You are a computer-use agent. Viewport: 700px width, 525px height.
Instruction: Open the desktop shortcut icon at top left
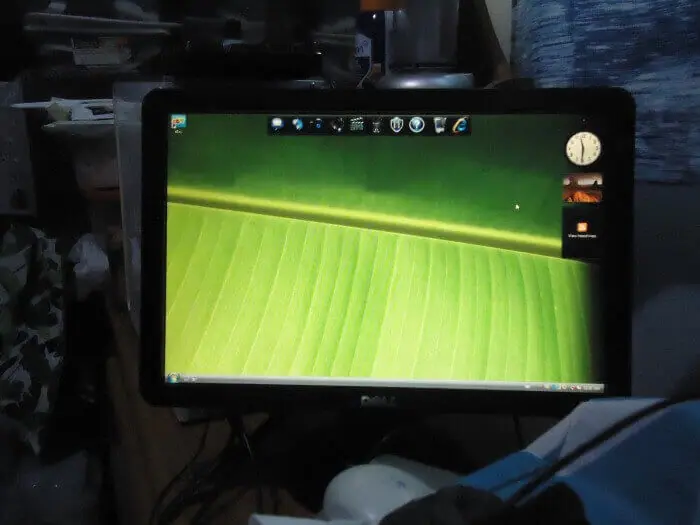pyautogui.click(x=179, y=122)
